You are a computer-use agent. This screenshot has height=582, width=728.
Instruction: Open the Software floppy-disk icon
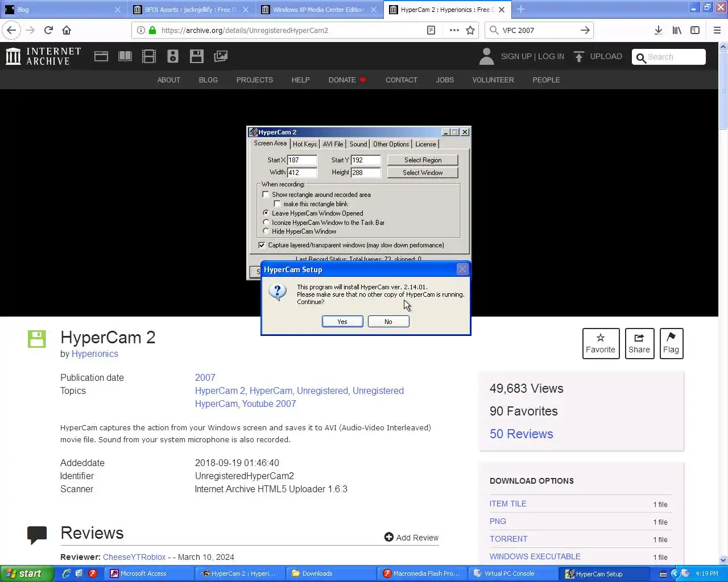click(197, 56)
